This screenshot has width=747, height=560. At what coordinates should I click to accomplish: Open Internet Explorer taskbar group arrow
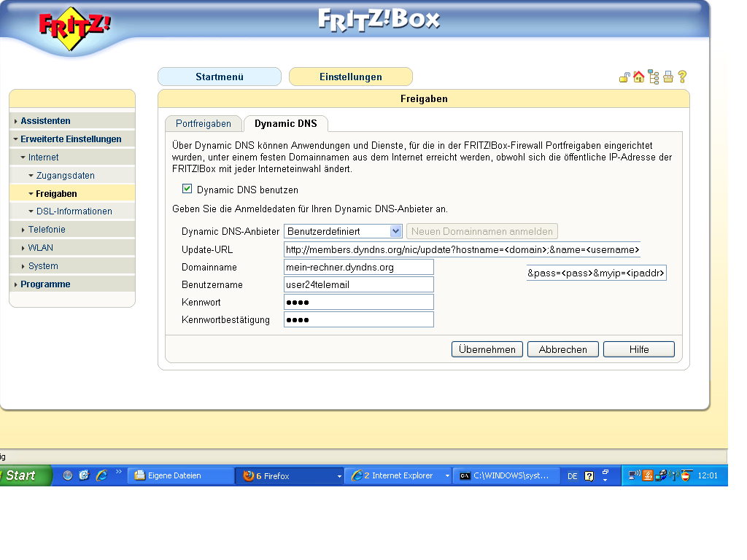click(447, 476)
